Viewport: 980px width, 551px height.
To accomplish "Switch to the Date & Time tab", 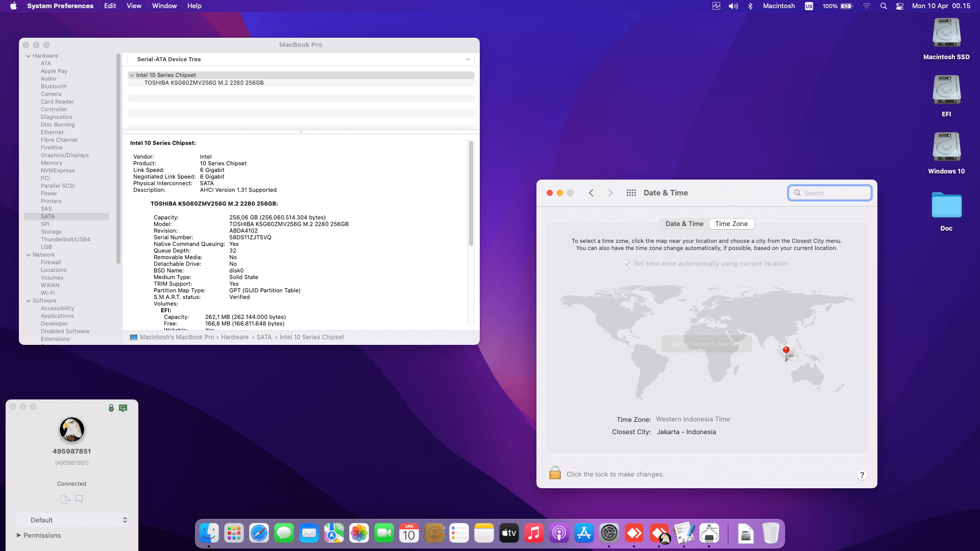I will [684, 224].
